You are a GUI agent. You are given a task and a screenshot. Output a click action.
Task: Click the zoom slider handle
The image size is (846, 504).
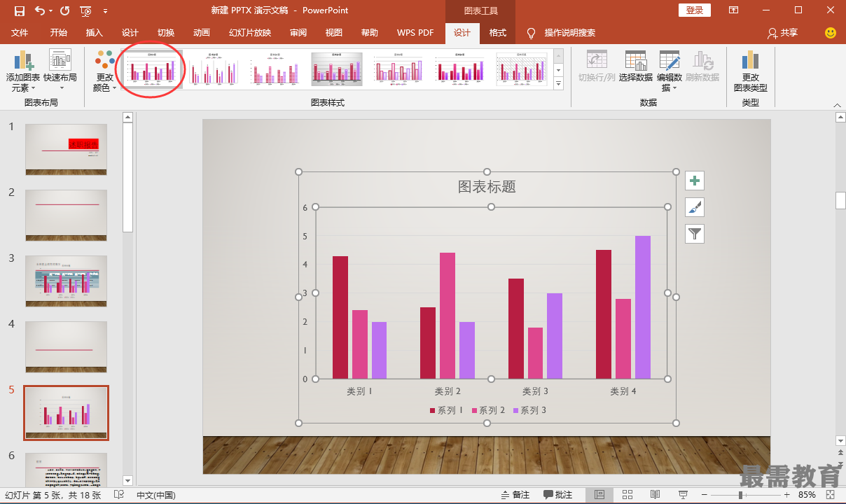pyautogui.click(x=740, y=495)
